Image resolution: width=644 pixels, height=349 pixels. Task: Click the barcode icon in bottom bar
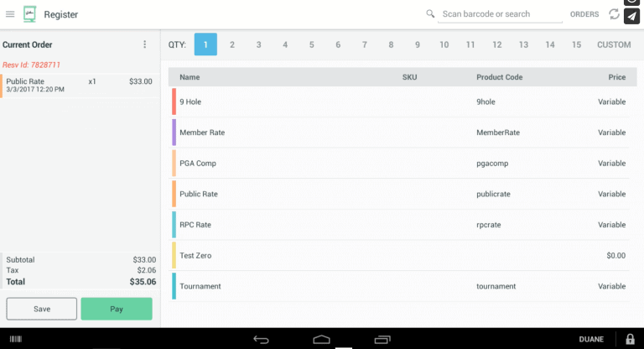click(15, 339)
